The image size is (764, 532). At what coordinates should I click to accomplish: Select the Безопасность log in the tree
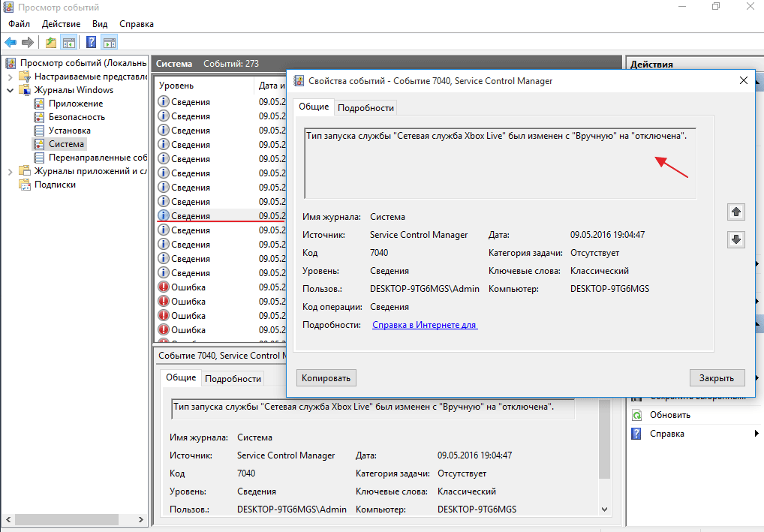point(77,117)
